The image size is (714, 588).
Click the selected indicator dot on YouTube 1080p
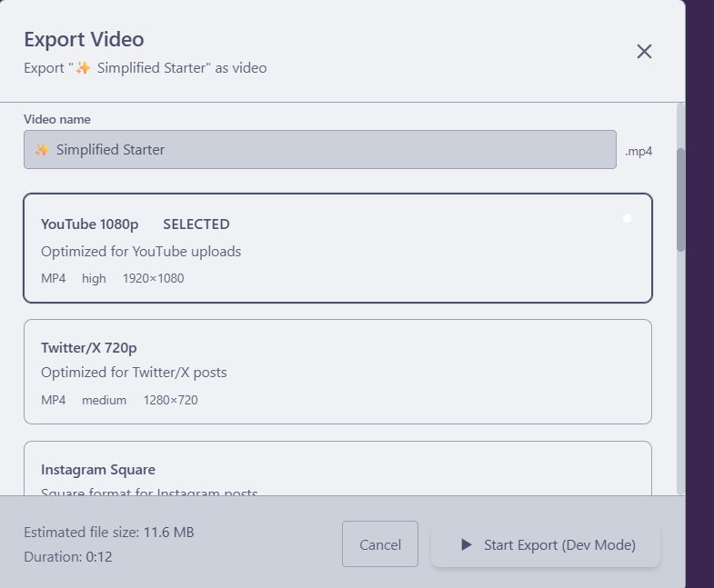[627, 219]
